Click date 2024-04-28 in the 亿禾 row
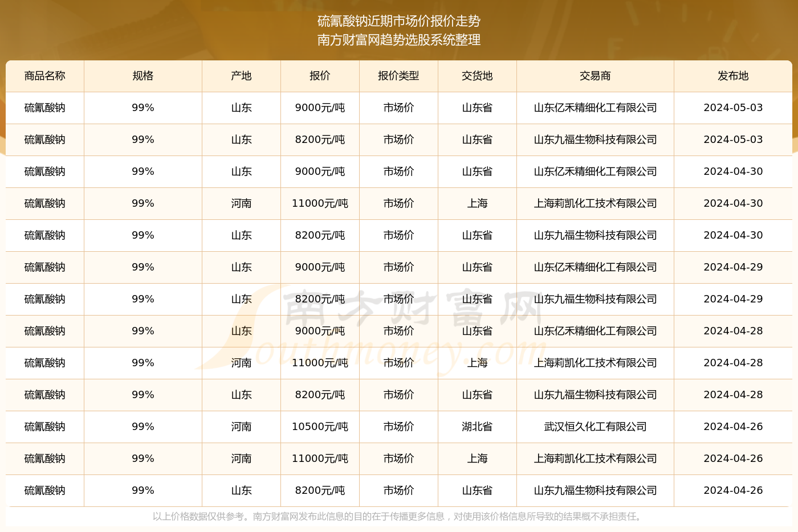The height and width of the screenshot is (532, 798). [x=734, y=331]
